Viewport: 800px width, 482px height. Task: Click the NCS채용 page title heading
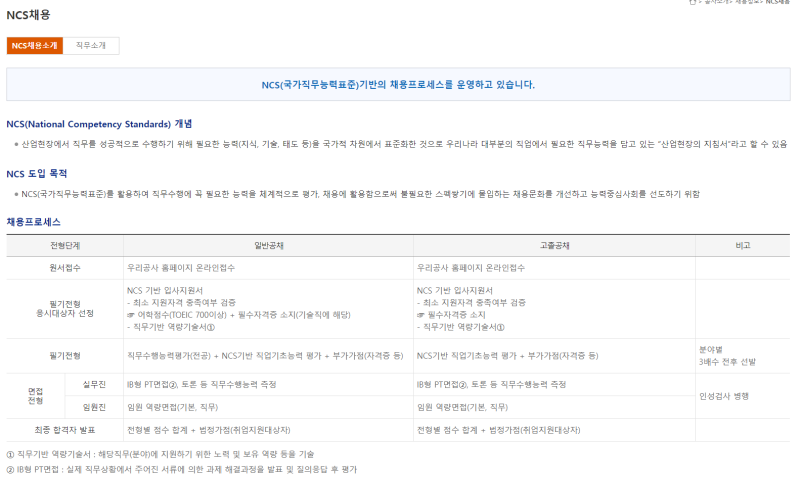[x=28, y=15]
